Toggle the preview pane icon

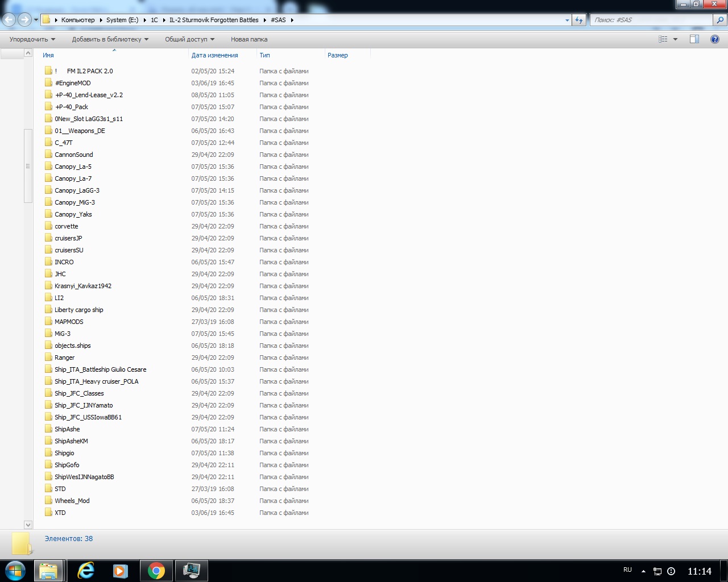click(x=694, y=39)
